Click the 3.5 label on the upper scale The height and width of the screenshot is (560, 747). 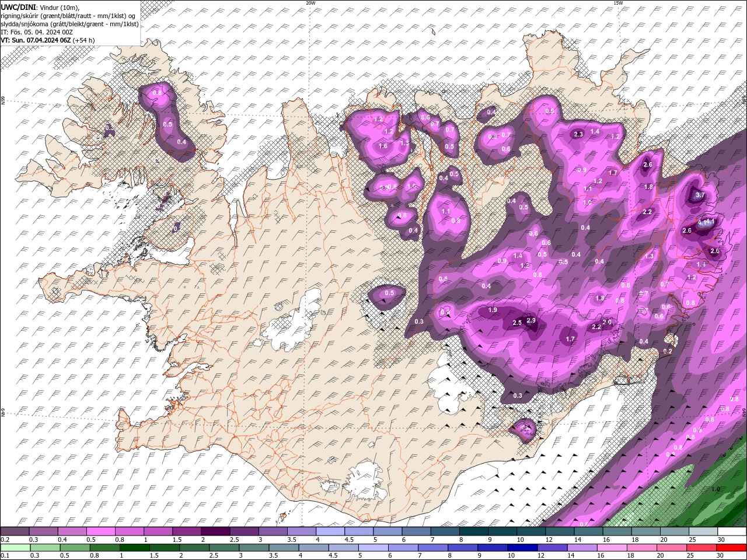(291, 540)
